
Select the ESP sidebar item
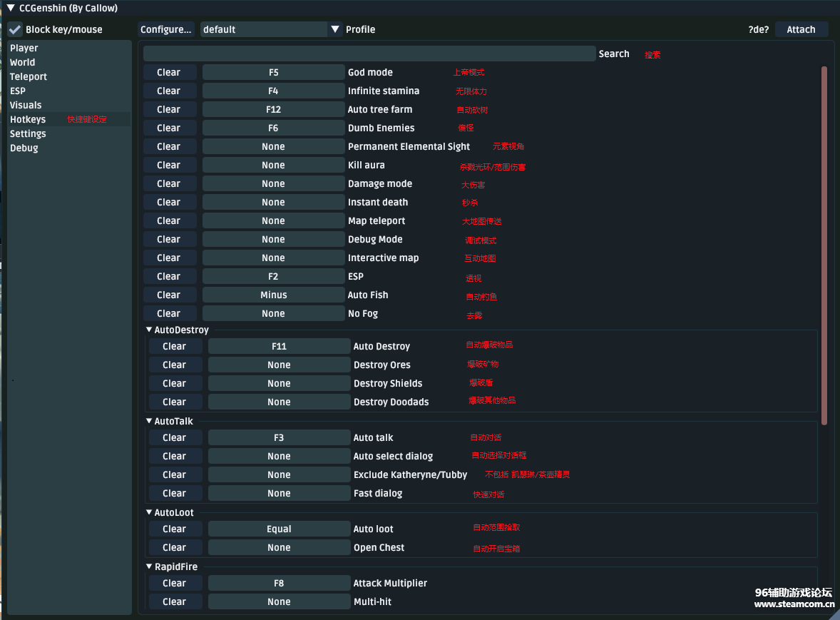click(18, 91)
